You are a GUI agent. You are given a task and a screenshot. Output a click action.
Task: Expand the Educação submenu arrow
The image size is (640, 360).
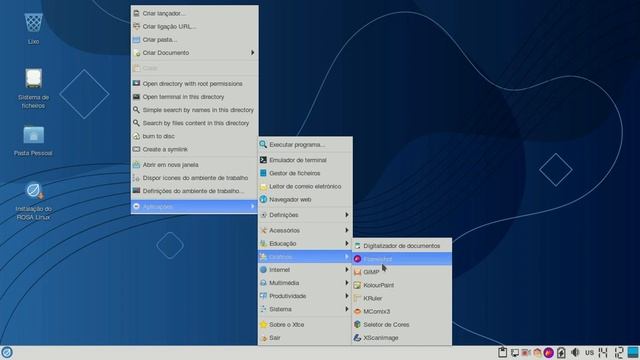[x=347, y=243]
